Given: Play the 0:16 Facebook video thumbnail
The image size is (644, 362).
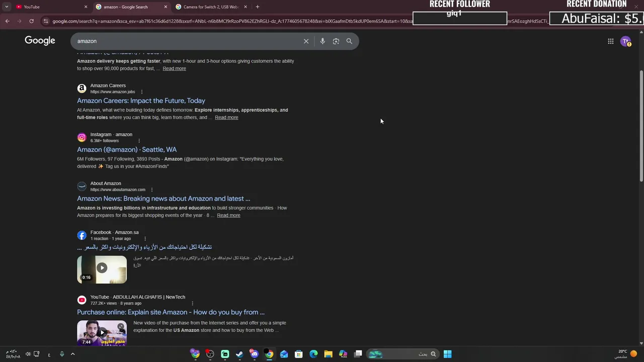Looking at the screenshot, I should [x=102, y=269].
